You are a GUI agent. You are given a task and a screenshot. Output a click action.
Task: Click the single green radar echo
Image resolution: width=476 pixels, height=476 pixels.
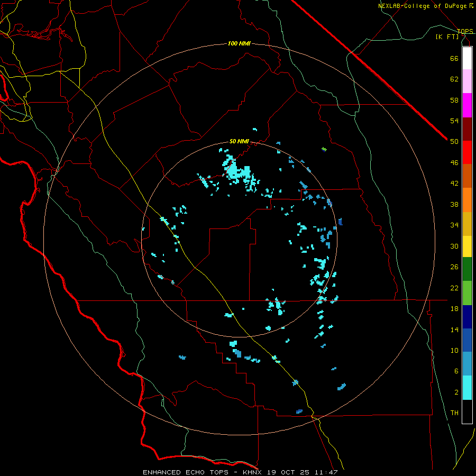click(324, 149)
